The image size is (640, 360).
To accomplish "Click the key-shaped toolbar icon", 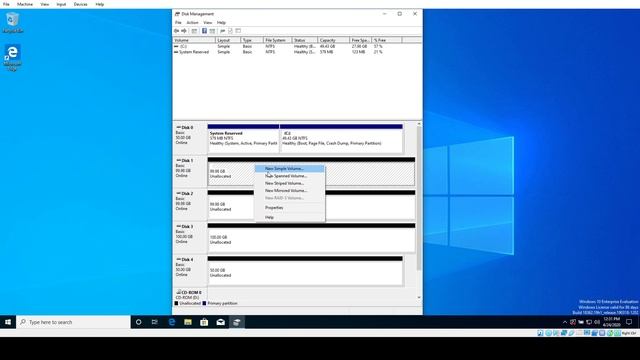I will coord(222,31).
